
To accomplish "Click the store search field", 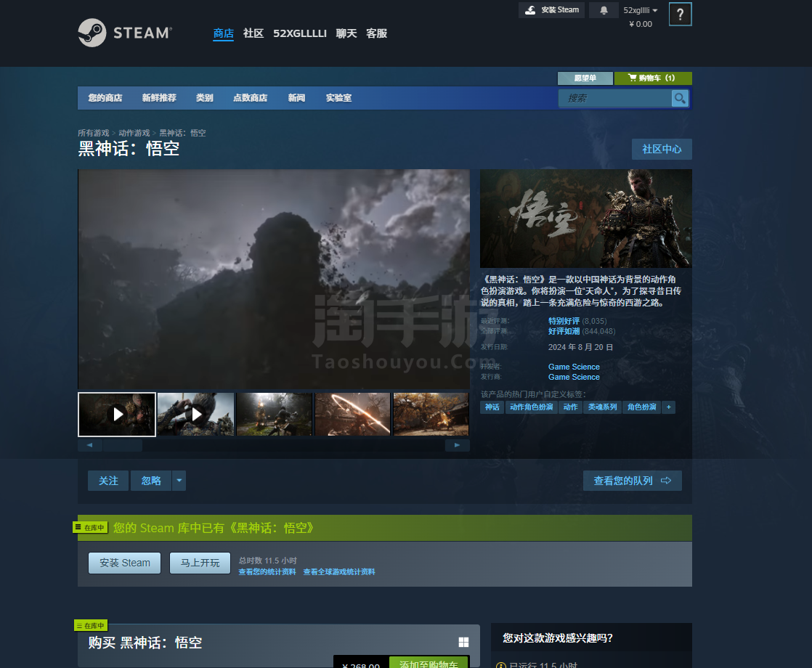I will 614,98.
